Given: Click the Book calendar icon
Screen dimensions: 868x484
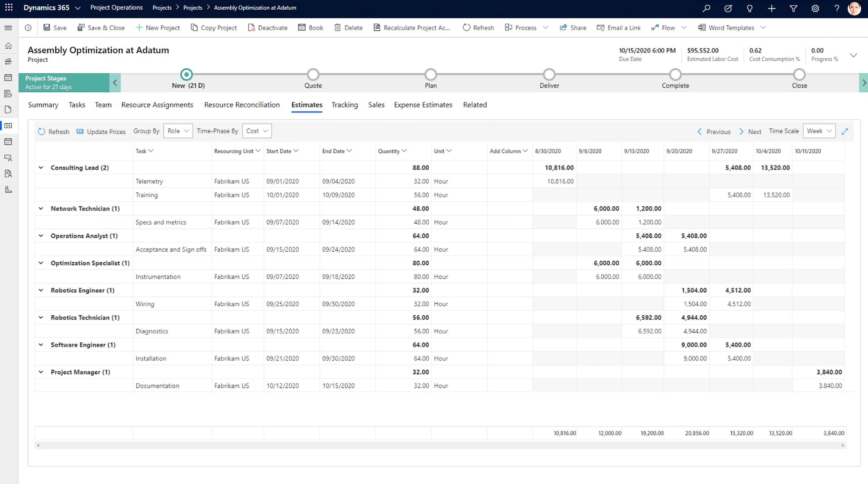Looking at the screenshot, I should pos(302,28).
